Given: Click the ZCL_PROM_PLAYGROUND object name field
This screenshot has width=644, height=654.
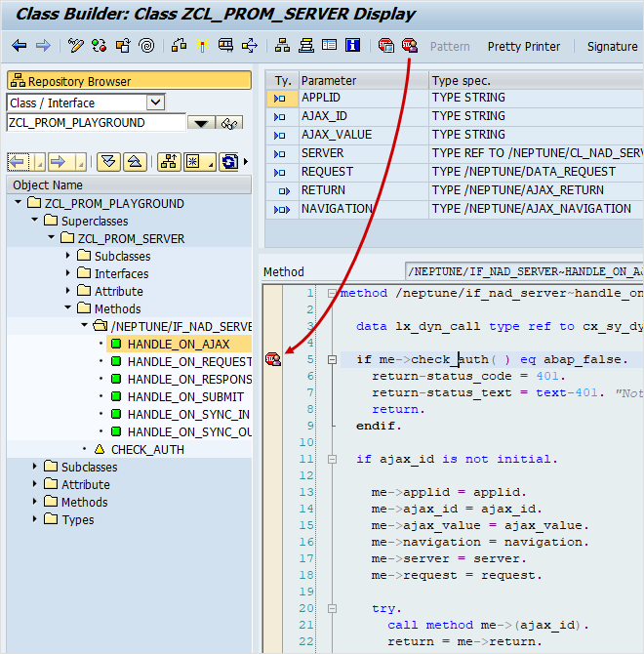Looking at the screenshot, I should tap(95, 123).
